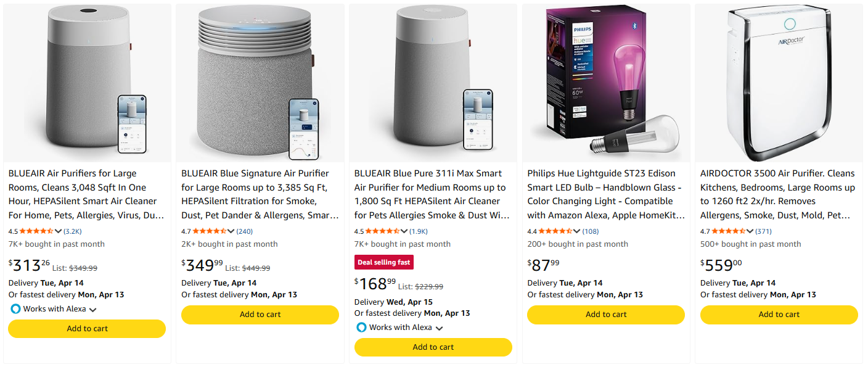Screen dimensions: 868x367
Task: Expand the star rating chevron for AIRDOCTOR 3500
Action: [x=750, y=231]
